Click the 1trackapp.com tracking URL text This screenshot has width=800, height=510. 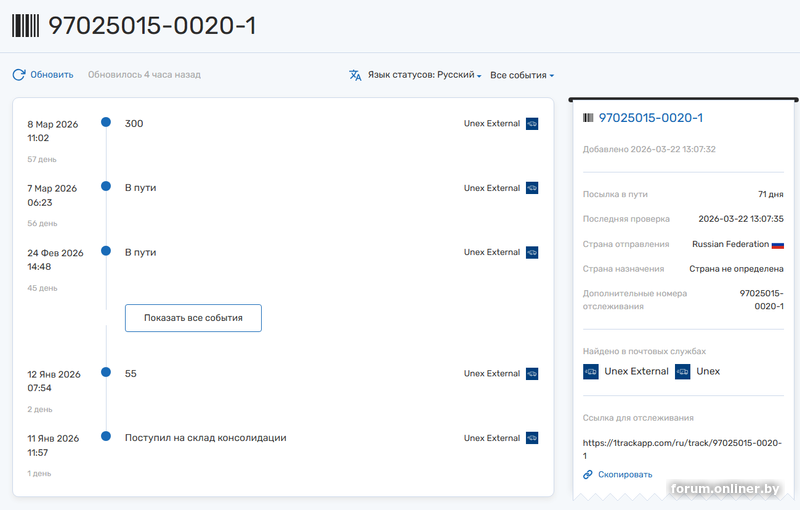pos(682,449)
